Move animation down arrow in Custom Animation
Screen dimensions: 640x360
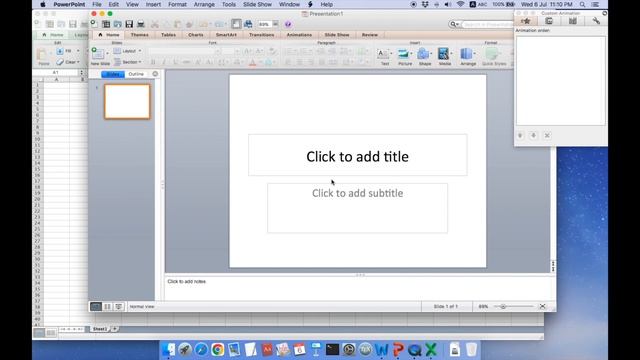tap(533, 136)
